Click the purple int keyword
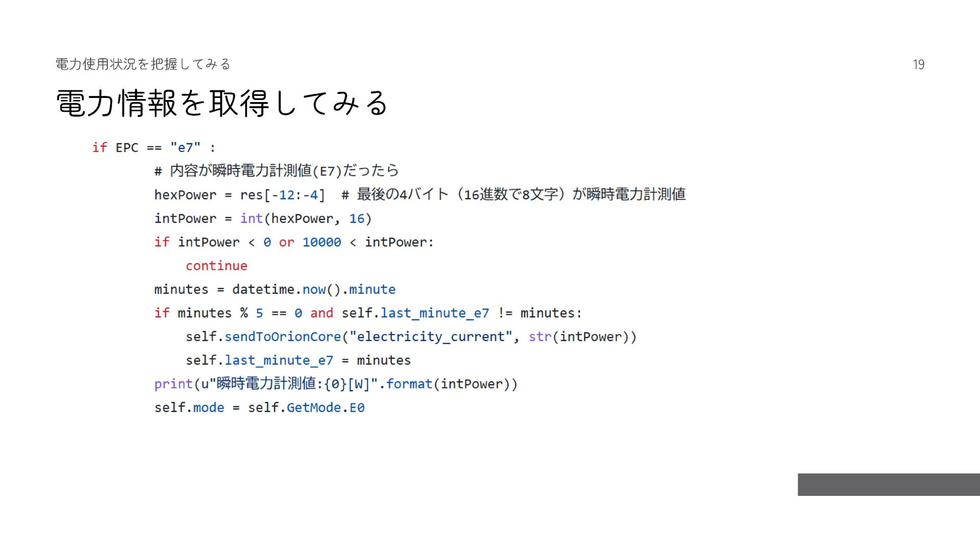 click(251, 218)
